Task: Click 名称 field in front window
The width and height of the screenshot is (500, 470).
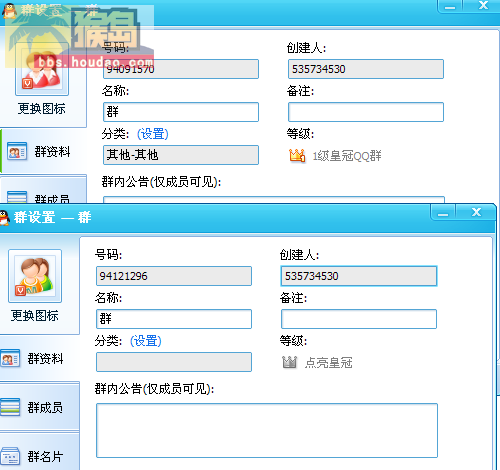Action: point(174,319)
